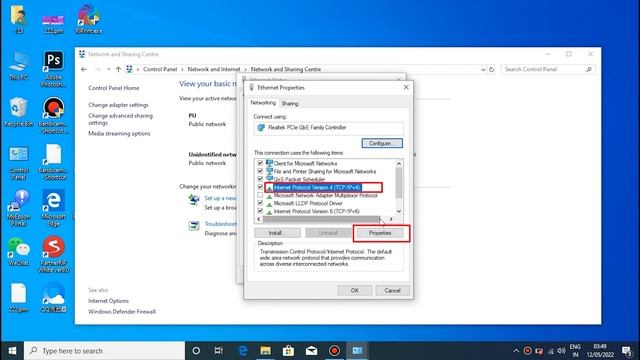Viewport: 640px width, 360px height.
Task: Open File Explorer from taskbar
Action: click(265, 351)
